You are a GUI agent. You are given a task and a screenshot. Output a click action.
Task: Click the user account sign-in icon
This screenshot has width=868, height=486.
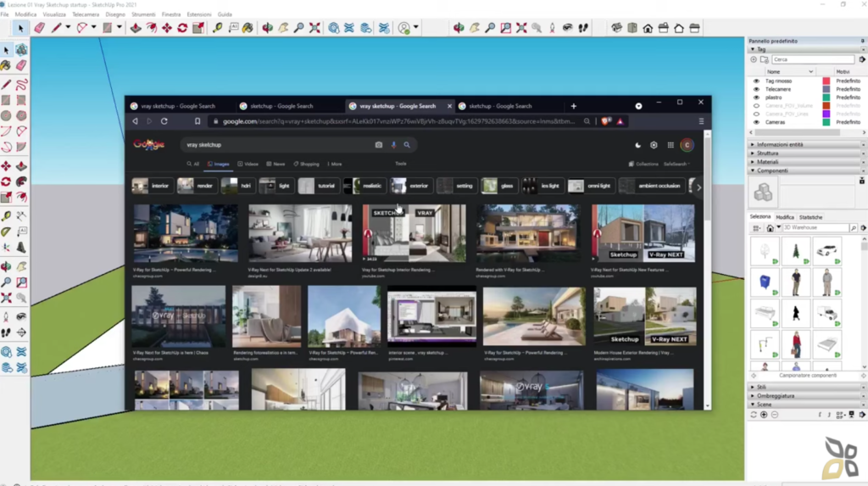tap(404, 28)
